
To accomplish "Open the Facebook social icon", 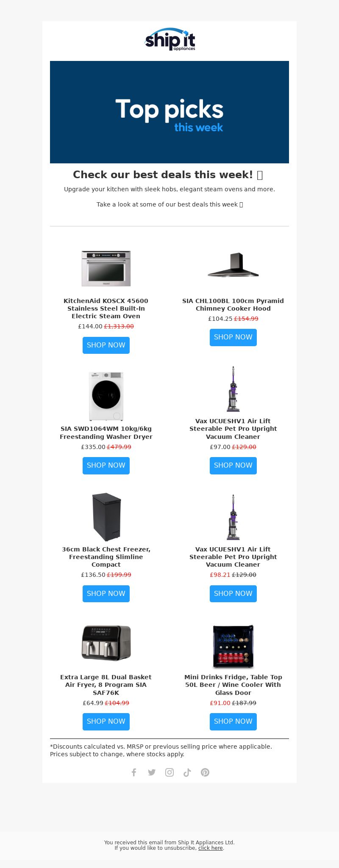I will 134,772.
